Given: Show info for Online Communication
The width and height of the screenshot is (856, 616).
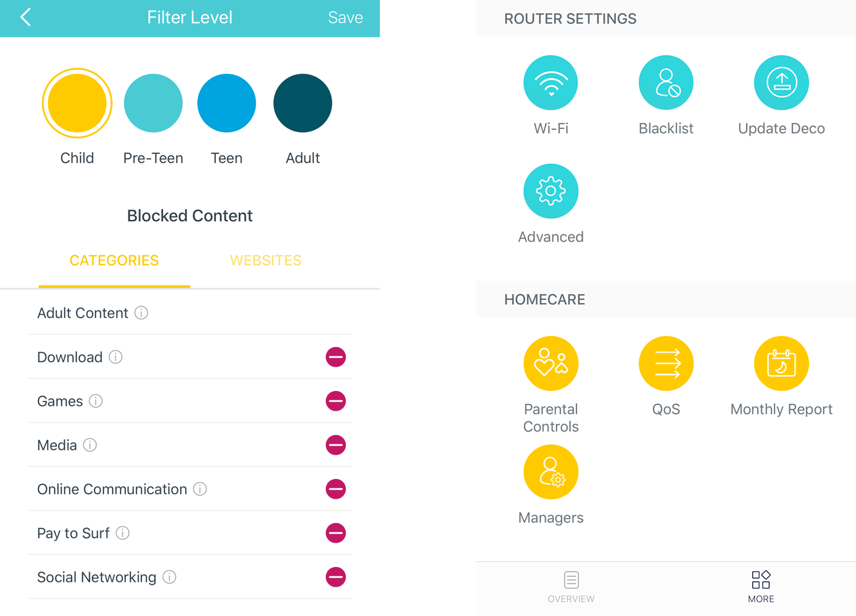Looking at the screenshot, I should [x=200, y=489].
